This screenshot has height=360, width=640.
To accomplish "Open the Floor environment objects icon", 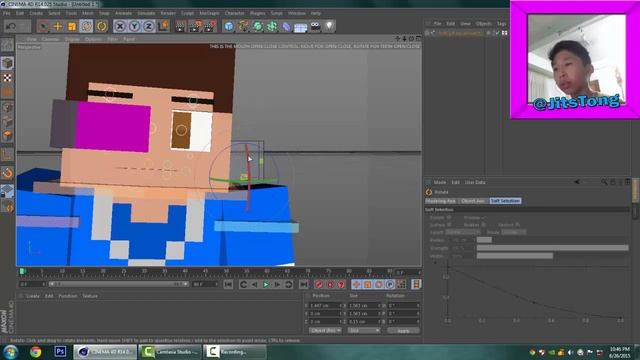I will click(300, 26).
